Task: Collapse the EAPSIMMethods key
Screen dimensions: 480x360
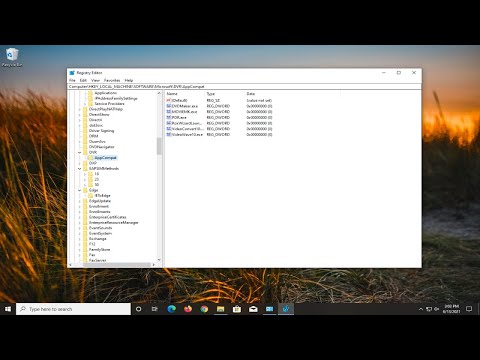Action: click(80, 169)
